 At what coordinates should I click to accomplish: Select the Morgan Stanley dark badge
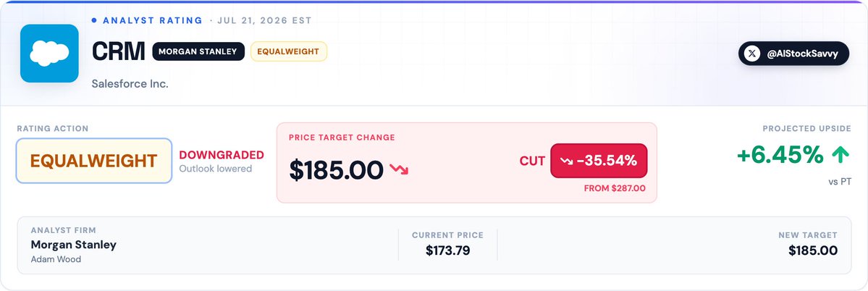point(198,51)
